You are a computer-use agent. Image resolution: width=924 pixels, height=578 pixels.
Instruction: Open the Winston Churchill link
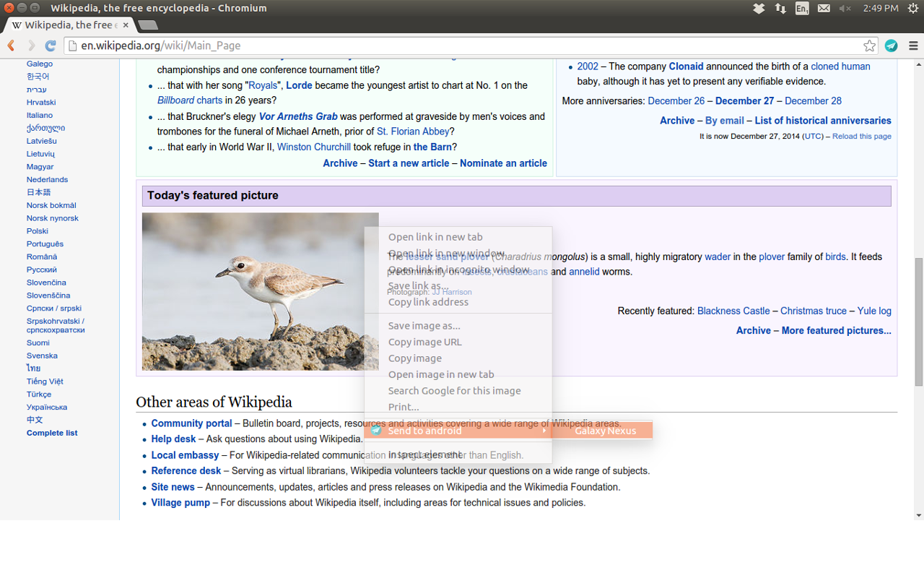tap(314, 147)
